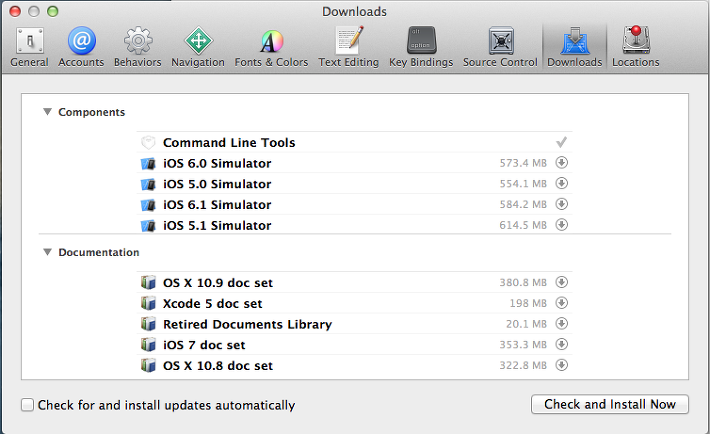
Task: Click the Documentation section heading text
Action: click(99, 252)
